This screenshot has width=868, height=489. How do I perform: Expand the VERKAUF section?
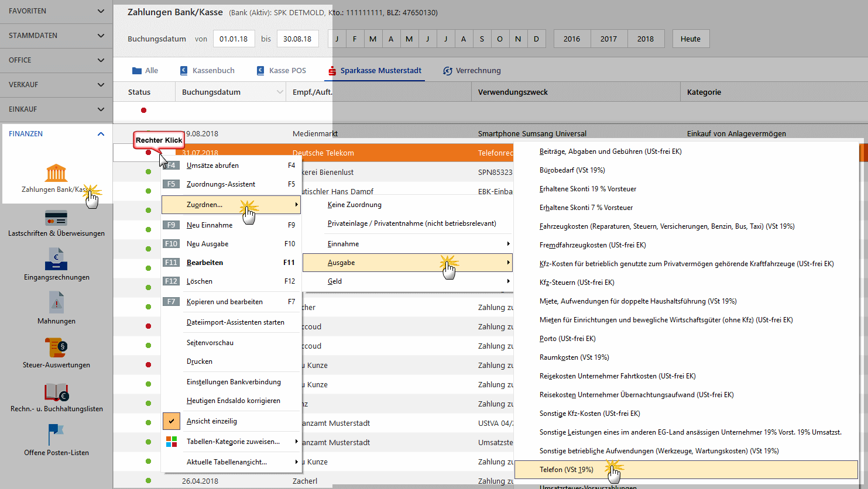(101, 85)
